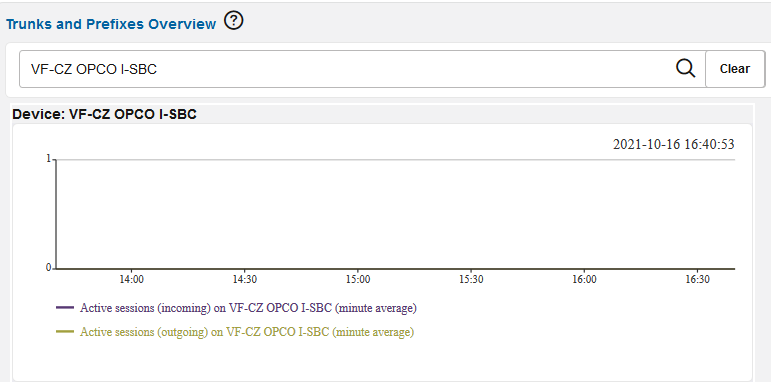Screen dimensions: 771x382
Task: Click the Device: VF-CZ OPCO I-SBC title
Action: pyautogui.click(x=104, y=115)
